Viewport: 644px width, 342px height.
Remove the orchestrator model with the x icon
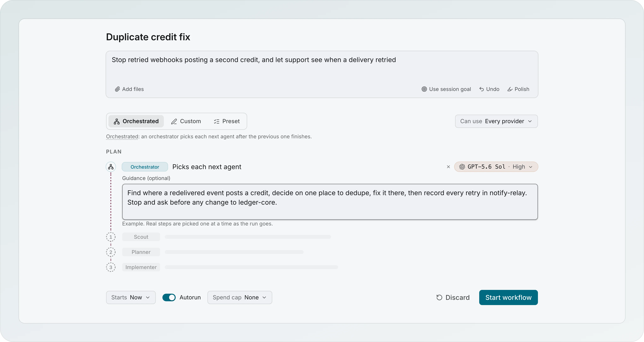(x=448, y=167)
